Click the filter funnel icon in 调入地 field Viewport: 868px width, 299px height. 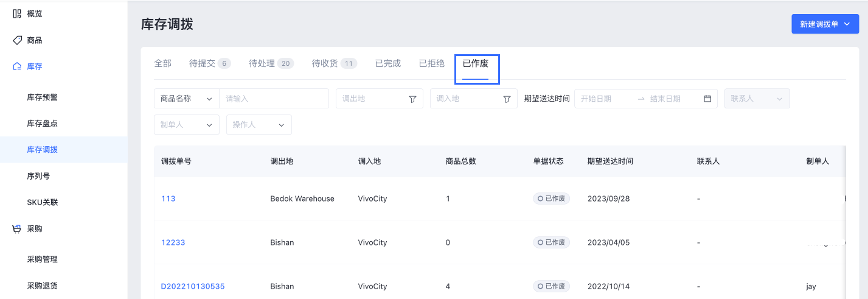pyautogui.click(x=507, y=99)
